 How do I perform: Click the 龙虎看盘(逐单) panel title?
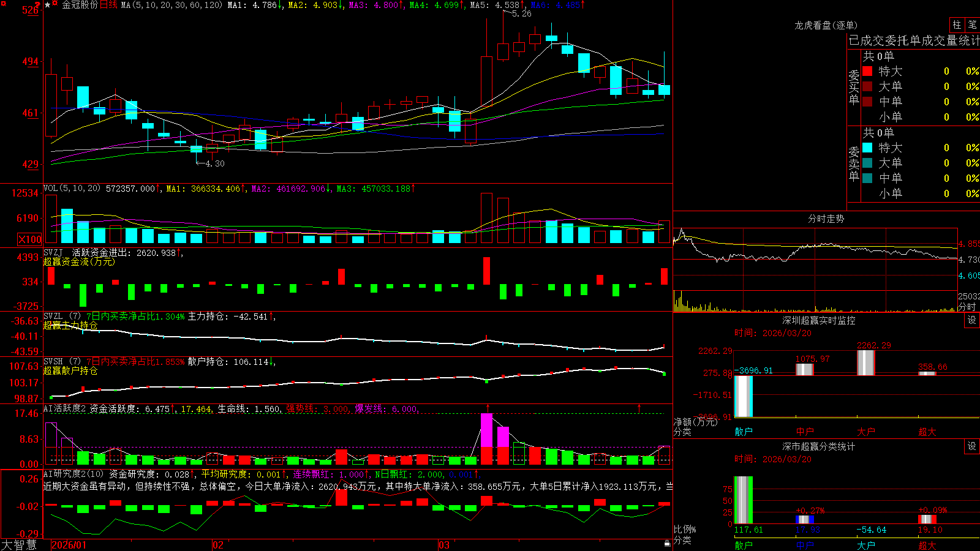(826, 25)
